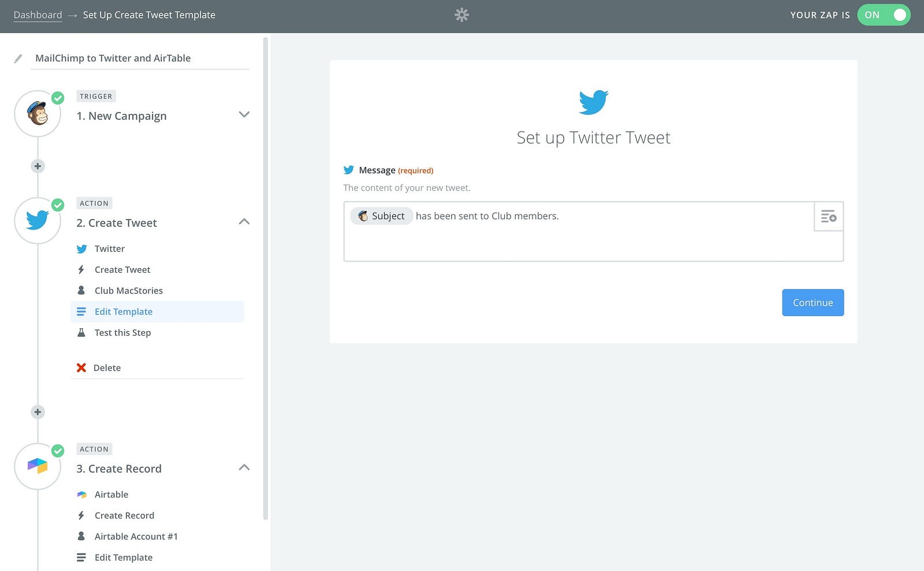Click the MailChimp monkey step icon
924x571 pixels.
pos(38,114)
